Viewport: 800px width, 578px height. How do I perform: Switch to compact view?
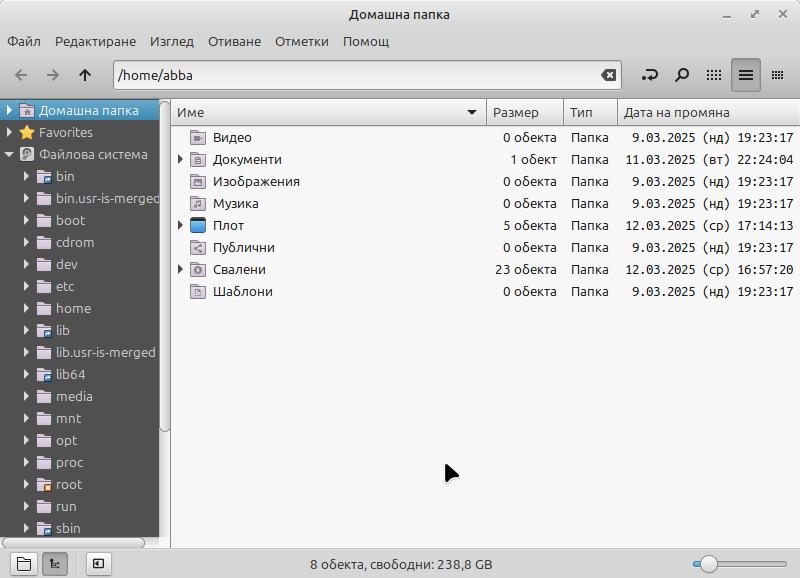pyautogui.click(x=777, y=76)
